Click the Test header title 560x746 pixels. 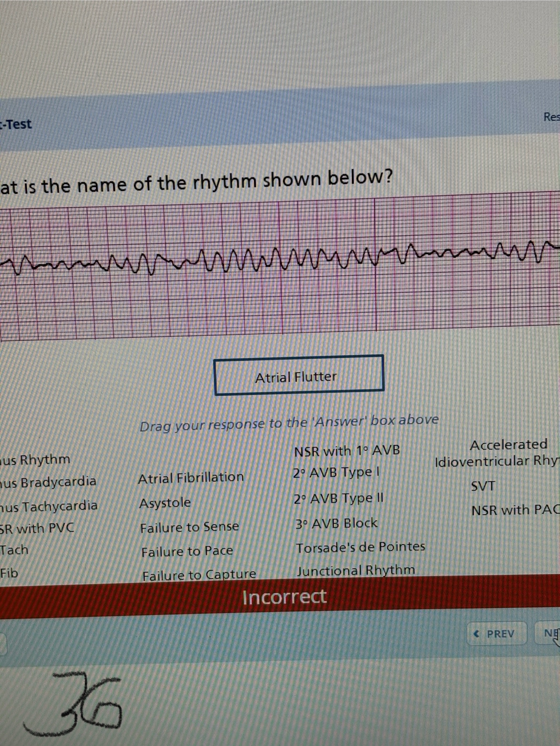[16, 124]
